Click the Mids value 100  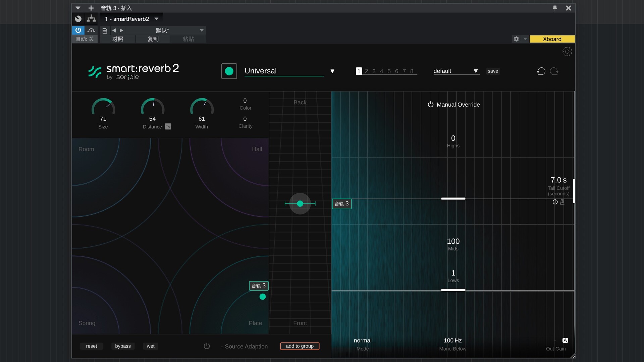453,241
